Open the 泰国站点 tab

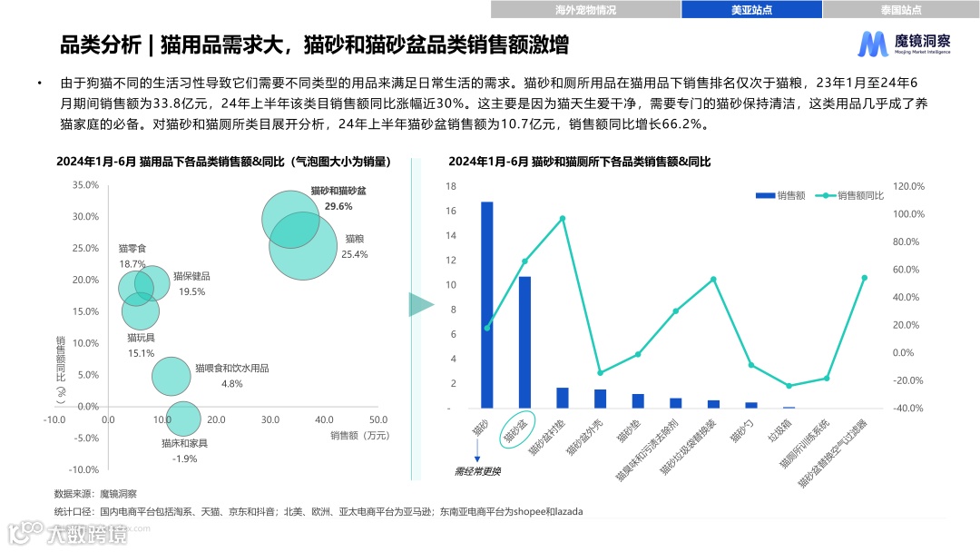click(901, 9)
